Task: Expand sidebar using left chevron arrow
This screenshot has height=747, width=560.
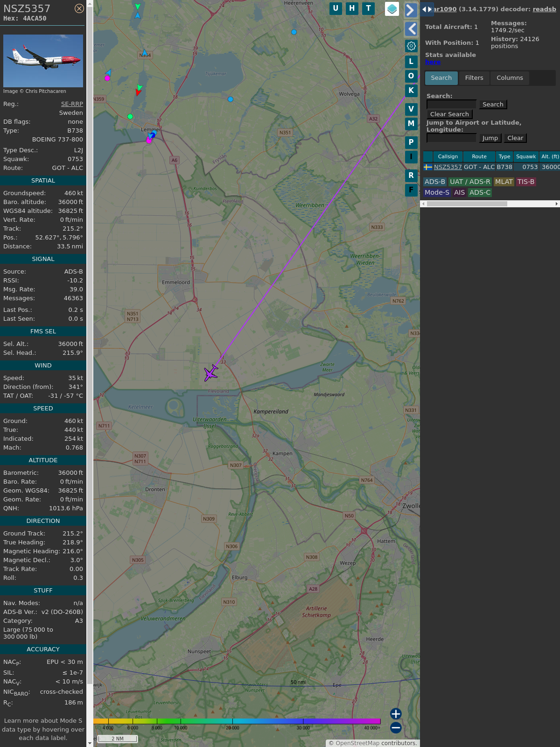Action: point(411,29)
